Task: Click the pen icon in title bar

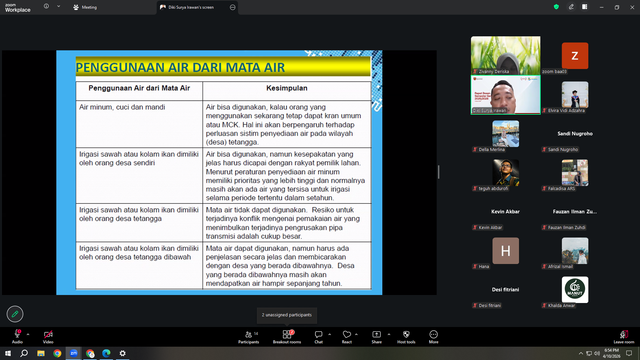Action: [571, 7]
